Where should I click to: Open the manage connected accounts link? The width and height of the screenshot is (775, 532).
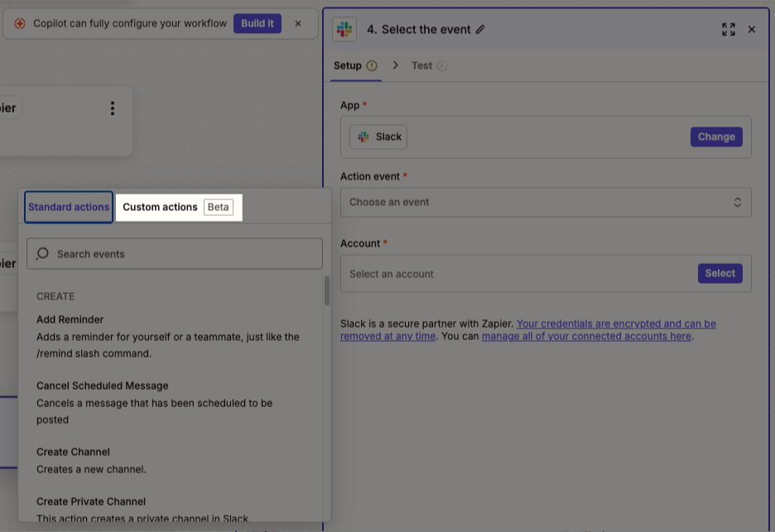coord(586,337)
